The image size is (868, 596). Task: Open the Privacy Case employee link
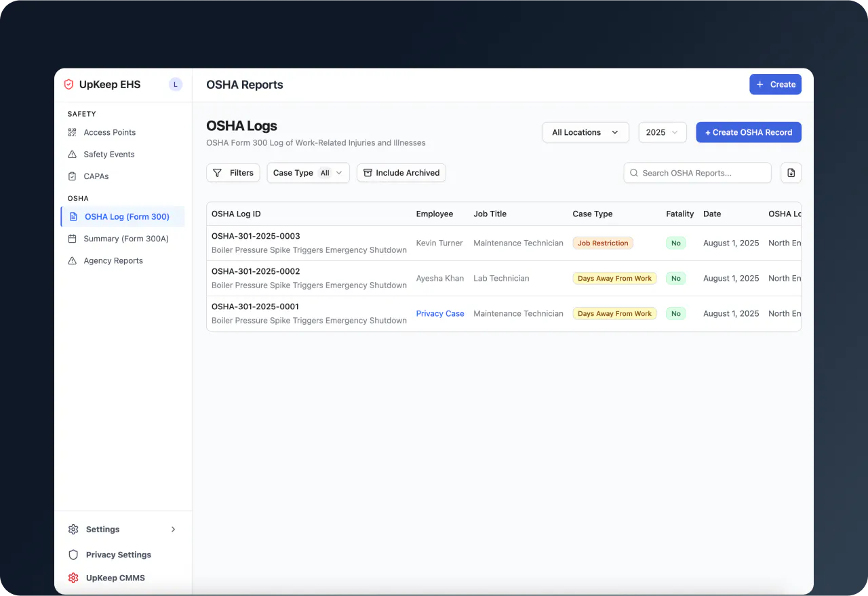click(439, 314)
